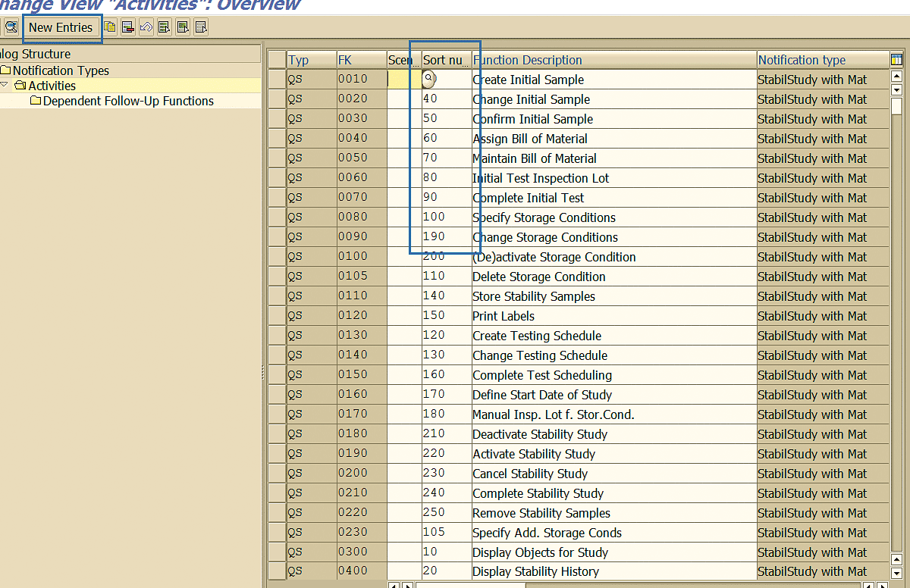Screen dimensions: 910x588
Task: Click Scen. field in row 0020
Action: tap(404, 99)
